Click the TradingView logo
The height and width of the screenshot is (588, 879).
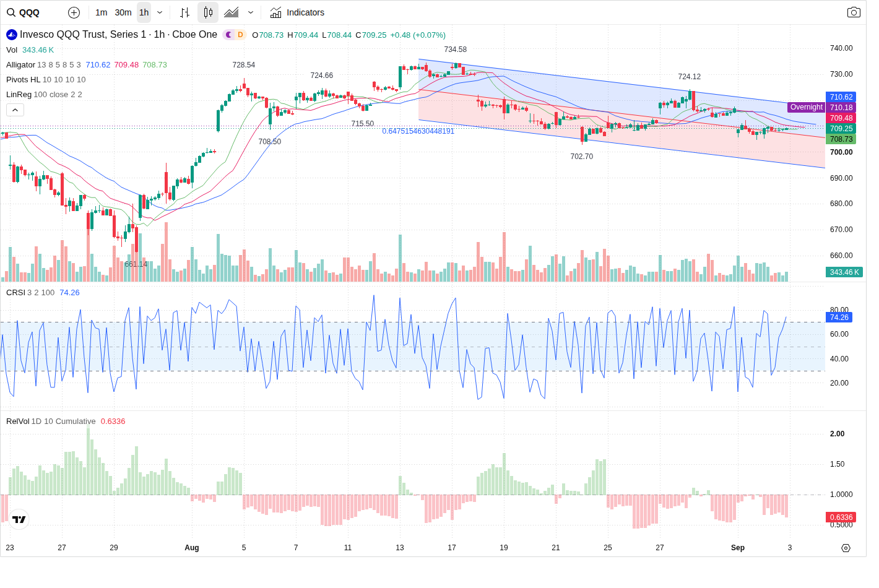[x=19, y=519]
